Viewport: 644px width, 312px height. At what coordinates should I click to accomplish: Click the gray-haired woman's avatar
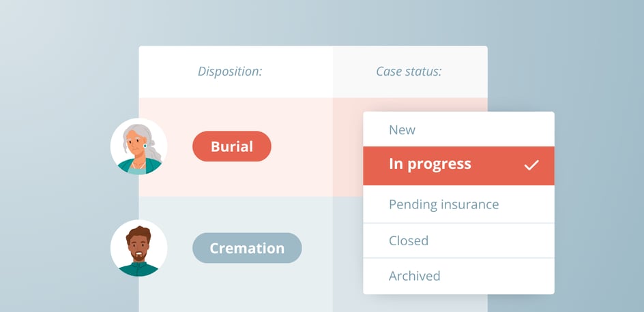pyautogui.click(x=139, y=146)
